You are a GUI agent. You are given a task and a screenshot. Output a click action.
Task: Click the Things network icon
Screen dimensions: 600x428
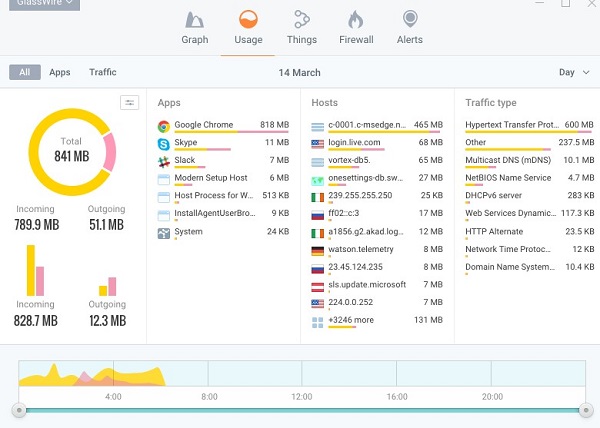301,20
